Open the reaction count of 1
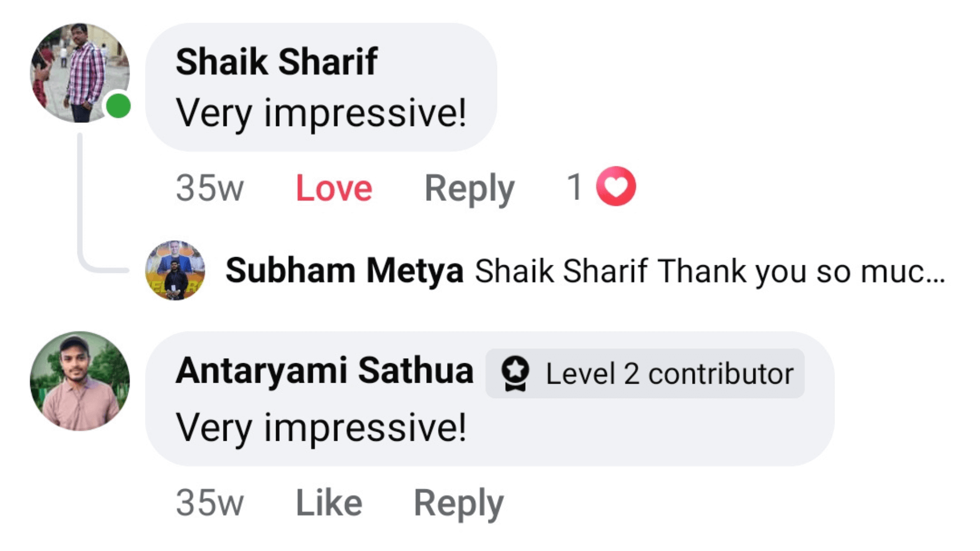Viewport: 980px width, 551px height. [x=575, y=187]
